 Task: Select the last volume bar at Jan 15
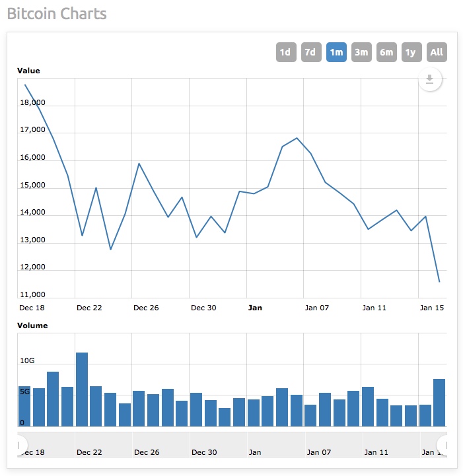pos(439,402)
